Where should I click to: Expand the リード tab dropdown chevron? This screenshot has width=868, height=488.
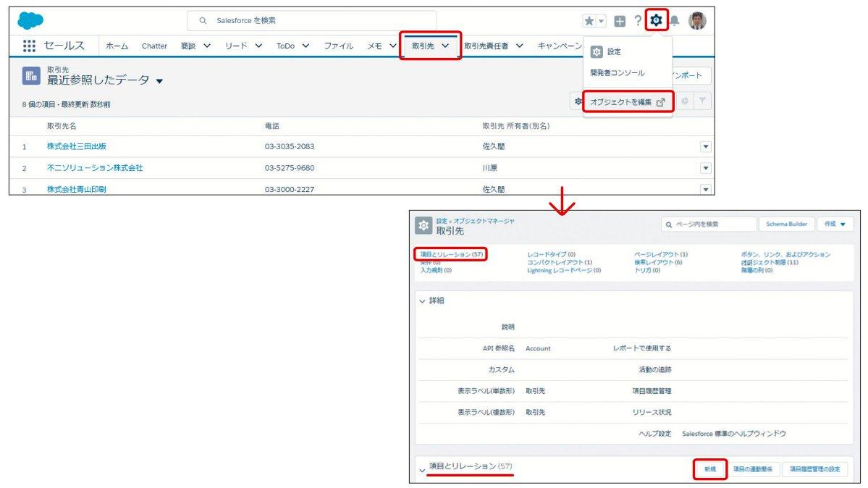258,46
